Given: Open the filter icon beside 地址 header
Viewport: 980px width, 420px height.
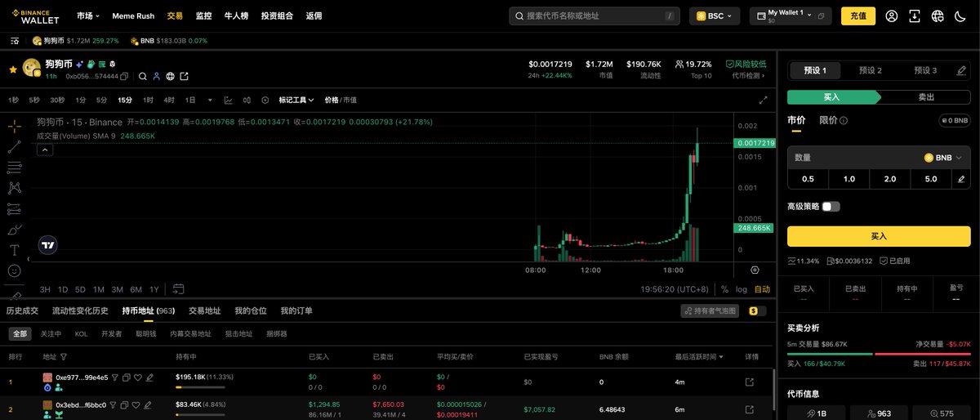Looking at the screenshot, I should (x=64, y=357).
